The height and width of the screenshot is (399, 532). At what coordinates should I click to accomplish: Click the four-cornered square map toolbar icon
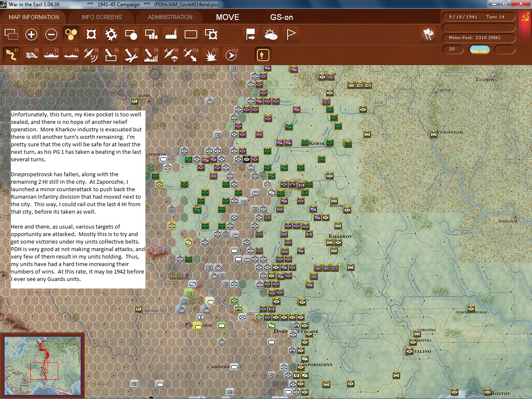pyautogui.click(x=91, y=34)
